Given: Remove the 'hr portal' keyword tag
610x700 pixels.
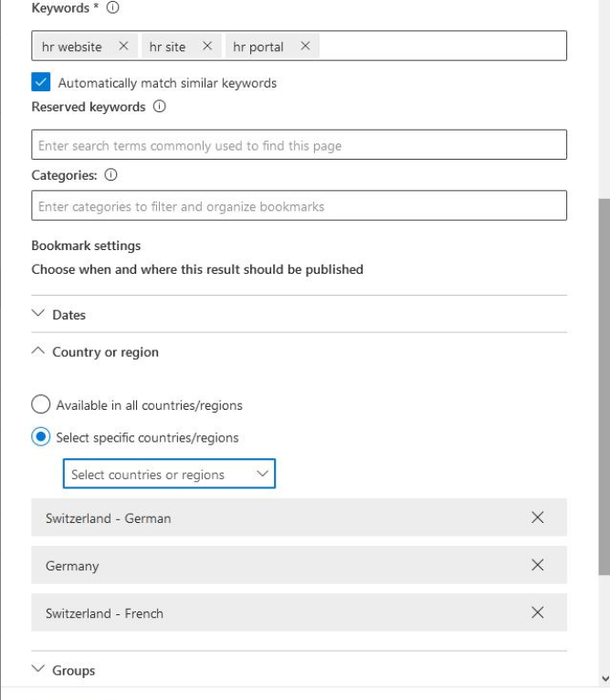Looking at the screenshot, I should 305,46.
